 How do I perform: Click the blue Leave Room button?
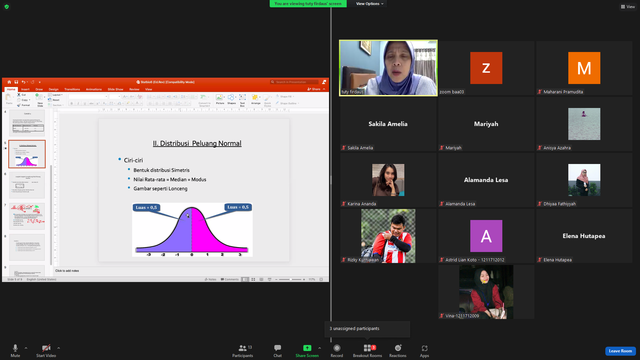[x=620, y=351]
